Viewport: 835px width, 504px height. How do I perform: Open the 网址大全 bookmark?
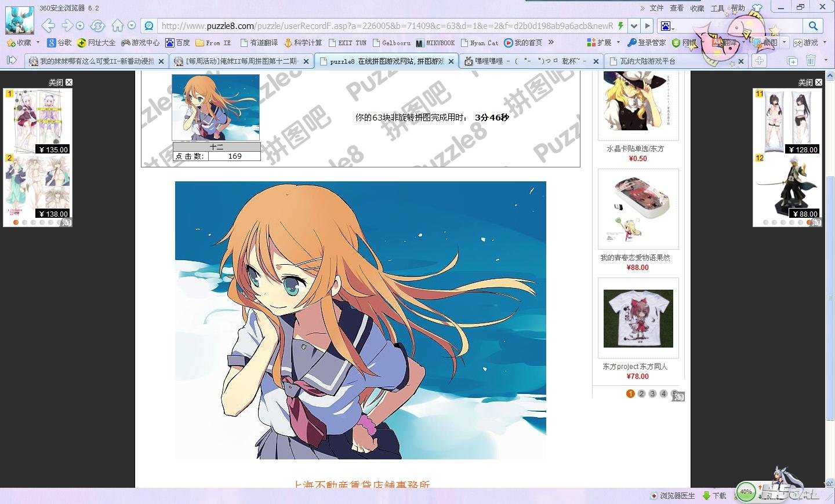coord(97,43)
